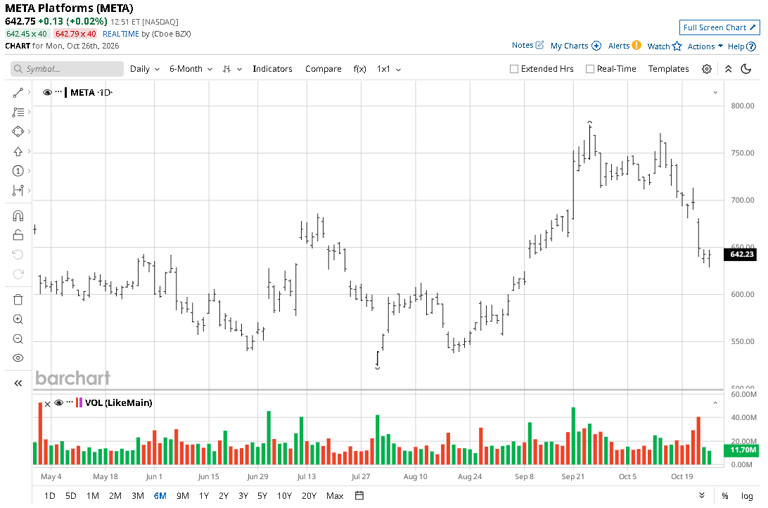Viewport: 768px width, 508px height.
Task: Select the 5Y range tab
Action: point(263,496)
